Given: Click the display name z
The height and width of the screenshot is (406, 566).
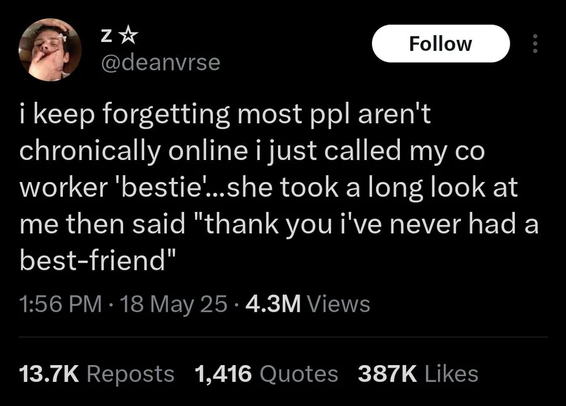Looking at the screenshot, I should coord(106,37).
